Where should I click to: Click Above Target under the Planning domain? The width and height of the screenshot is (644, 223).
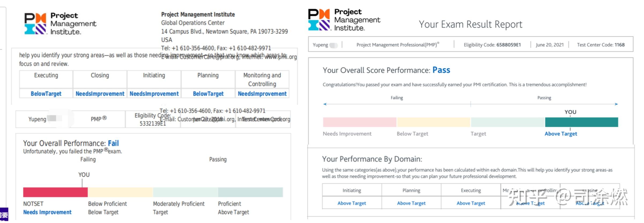pyautogui.click(x=411, y=203)
